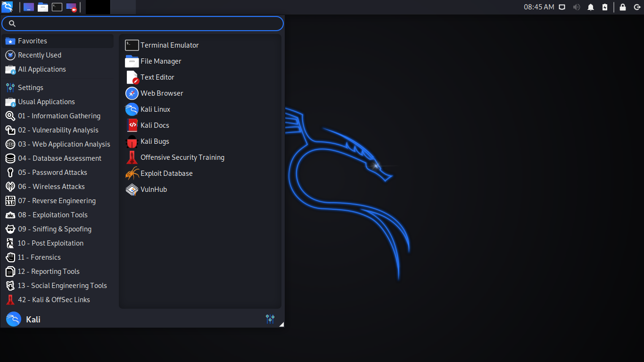644x362 pixels.
Task: Select 13 - Social Engineering Tools category
Action: (x=58, y=286)
